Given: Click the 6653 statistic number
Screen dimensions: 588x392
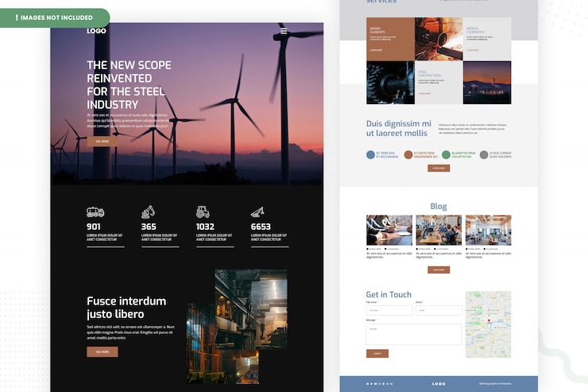Looking at the screenshot, I should (x=261, y=227).
